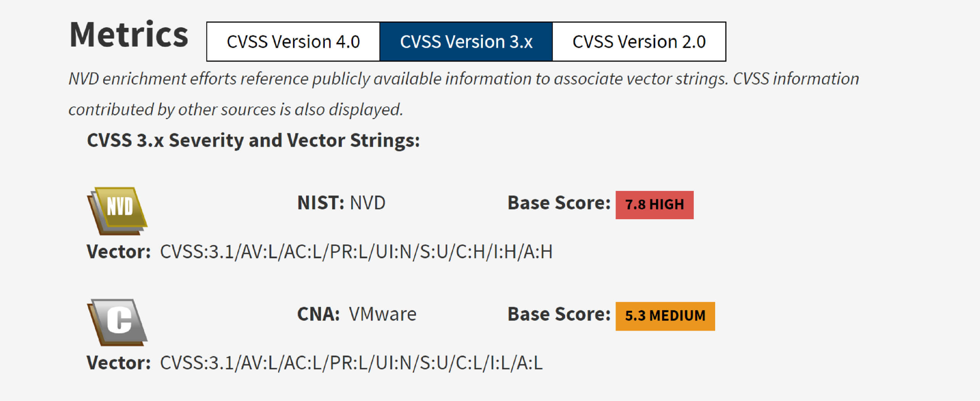
Task: Switch to the CVSS Version 4.0 tab
Action: coord(292,41)
